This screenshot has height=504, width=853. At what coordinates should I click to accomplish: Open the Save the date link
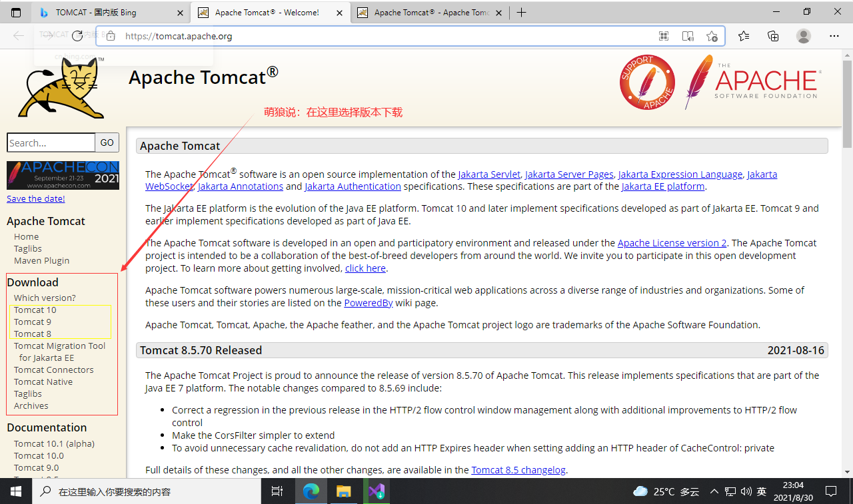[x=36, y=198]
